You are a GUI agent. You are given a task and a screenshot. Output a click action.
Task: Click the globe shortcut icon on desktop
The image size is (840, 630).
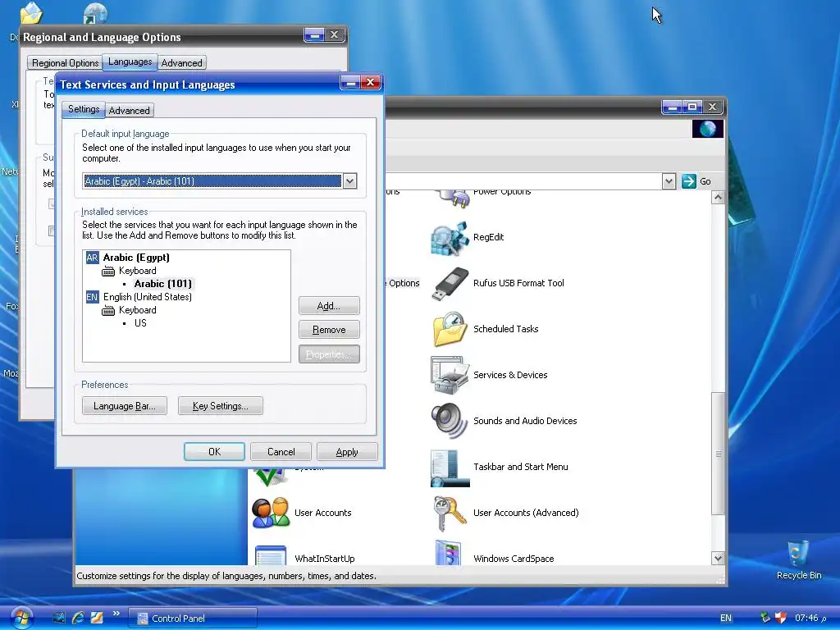(x=95, y=13)
